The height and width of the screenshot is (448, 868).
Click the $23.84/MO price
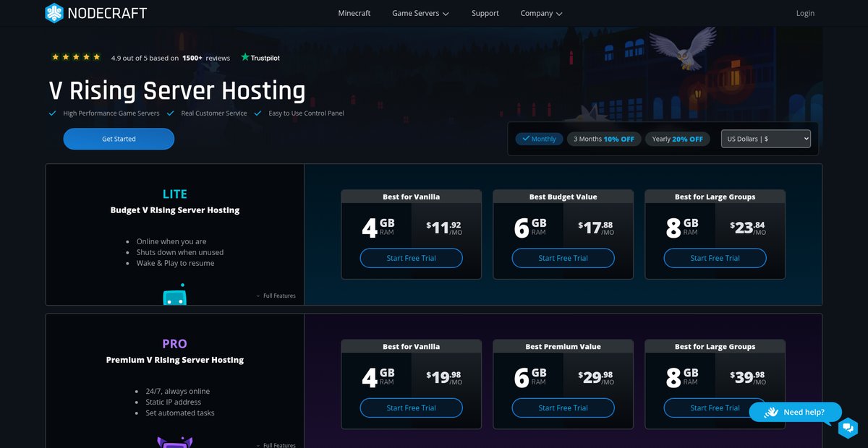(748, 228)
